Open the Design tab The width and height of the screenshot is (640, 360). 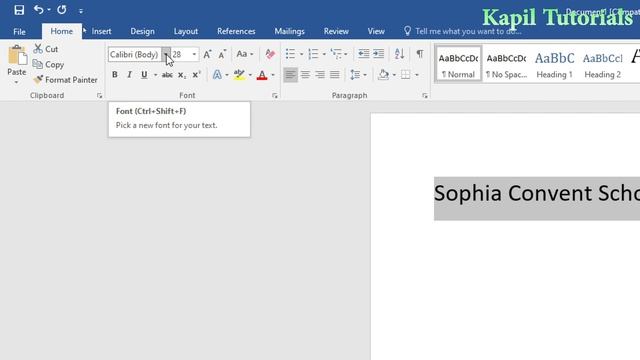[142, 31]
